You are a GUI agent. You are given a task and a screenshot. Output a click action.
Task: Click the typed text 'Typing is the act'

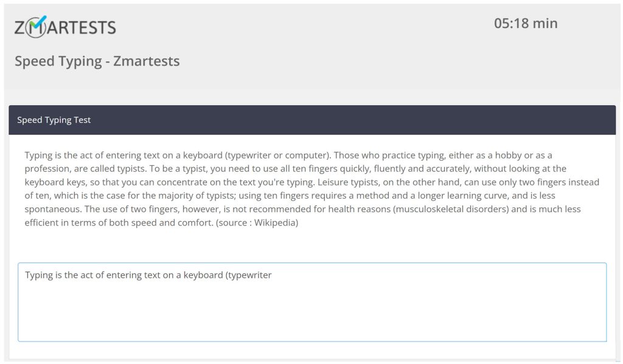[58, 275]
